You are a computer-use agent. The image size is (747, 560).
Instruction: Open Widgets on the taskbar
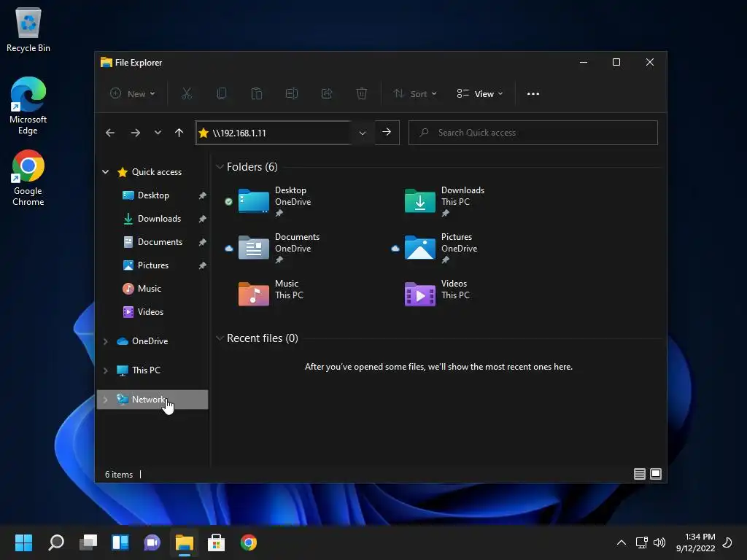point(120,542)
